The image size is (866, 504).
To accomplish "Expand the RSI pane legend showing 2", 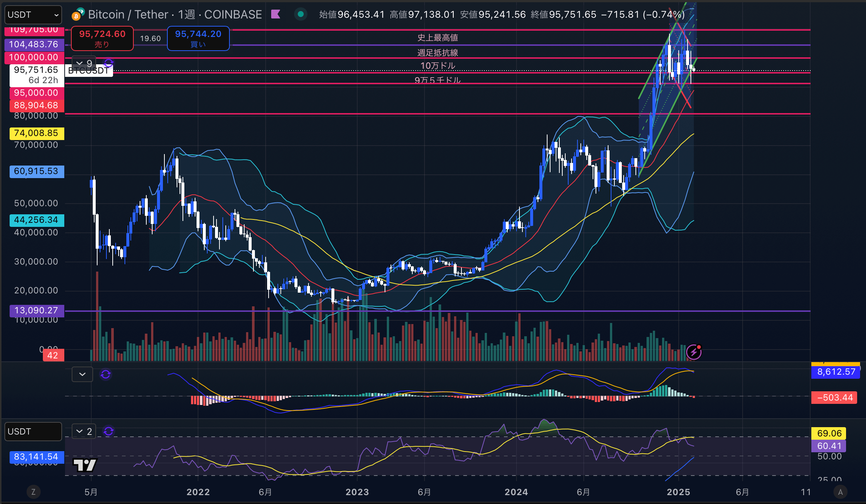I will coord(84,431).
